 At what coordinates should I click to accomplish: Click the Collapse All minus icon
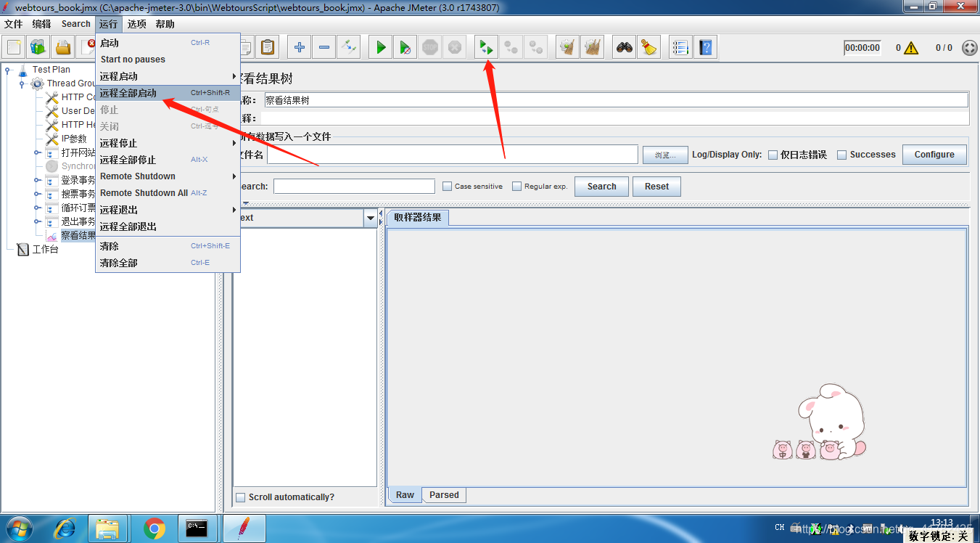(x=324, y=48)
